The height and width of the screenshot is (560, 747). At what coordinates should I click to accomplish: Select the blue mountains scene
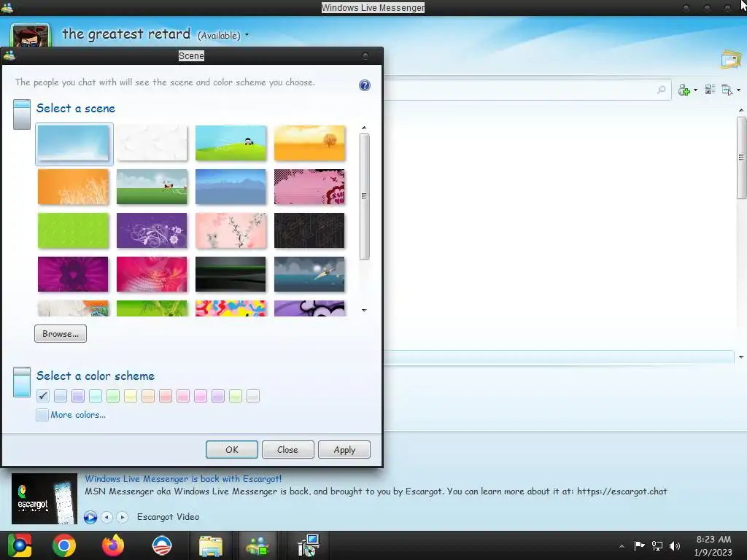(231, 187)
